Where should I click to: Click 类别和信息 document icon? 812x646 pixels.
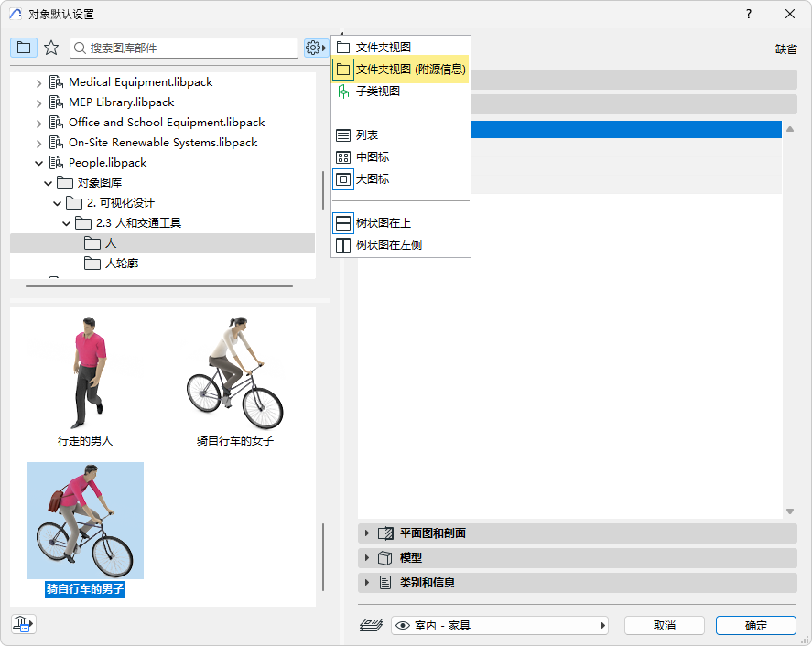coord(385,583)
